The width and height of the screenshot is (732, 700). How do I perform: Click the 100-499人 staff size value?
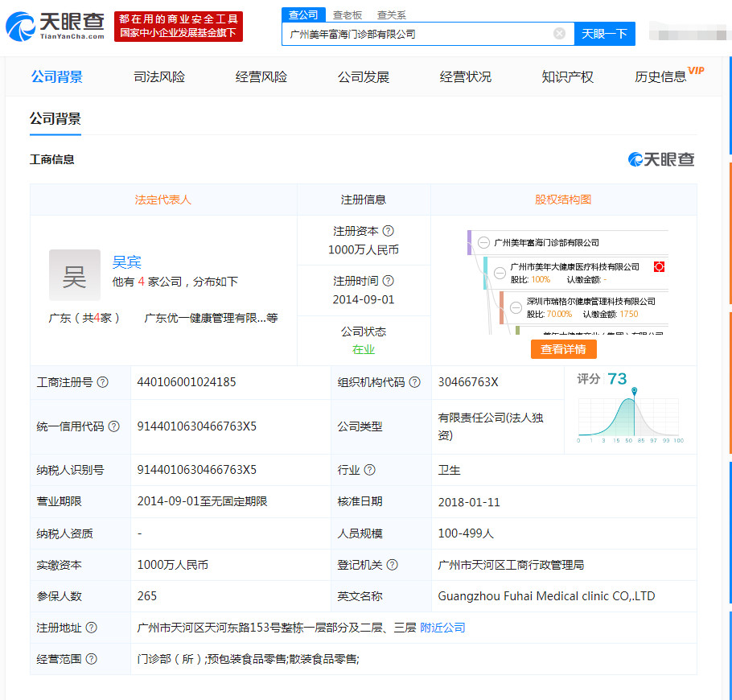coord(466,533)
